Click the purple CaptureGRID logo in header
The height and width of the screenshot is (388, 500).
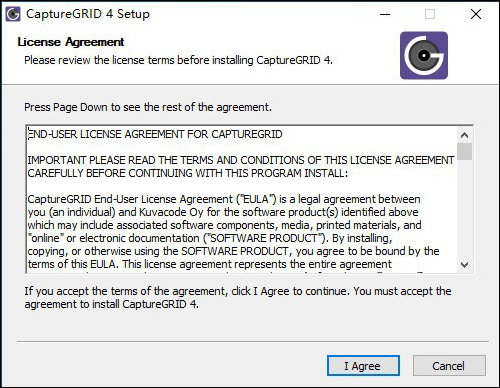tap(424, 55)
